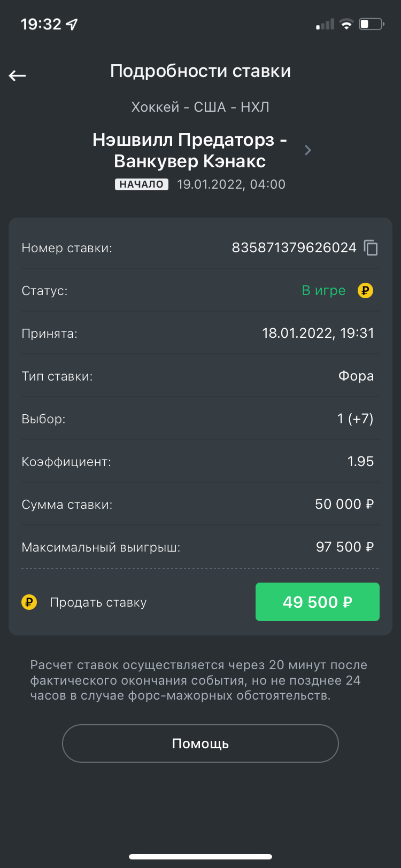This screenshot has width=401, height=868.
Task: Tap the ruble coin icon beside status
Action: point(365,291)
